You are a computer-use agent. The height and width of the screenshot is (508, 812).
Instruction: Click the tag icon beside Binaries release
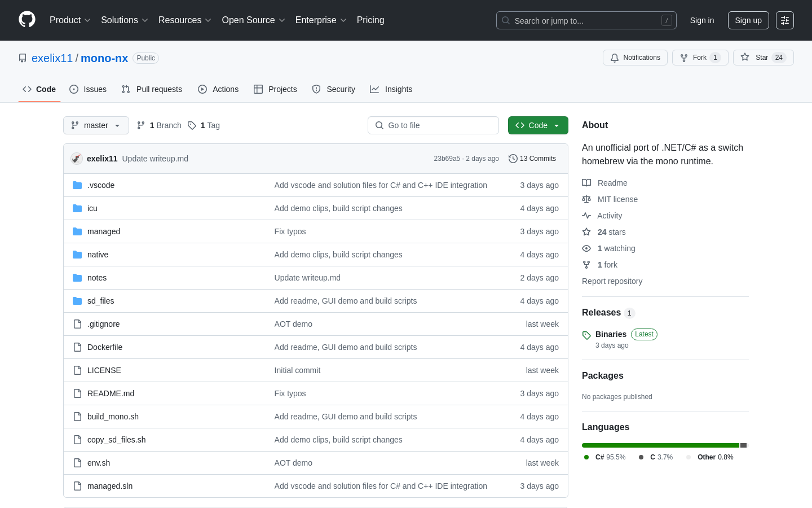pos(586,335)
